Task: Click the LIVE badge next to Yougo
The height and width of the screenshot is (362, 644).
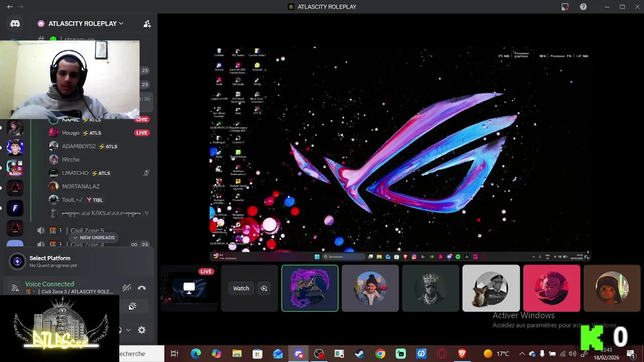Action: coord(142,133)
